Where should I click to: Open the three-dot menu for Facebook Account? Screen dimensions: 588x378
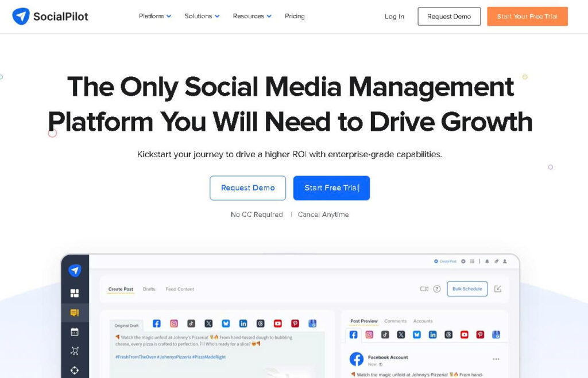pyautogui.click(x=496, y=359)
